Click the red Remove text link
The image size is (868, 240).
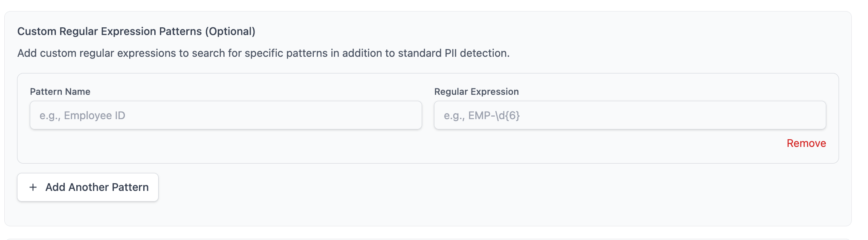coord(806,143)
